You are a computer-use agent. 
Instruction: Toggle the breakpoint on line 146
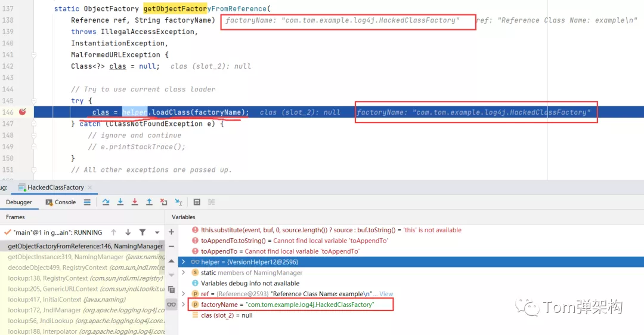click(23, 112)
